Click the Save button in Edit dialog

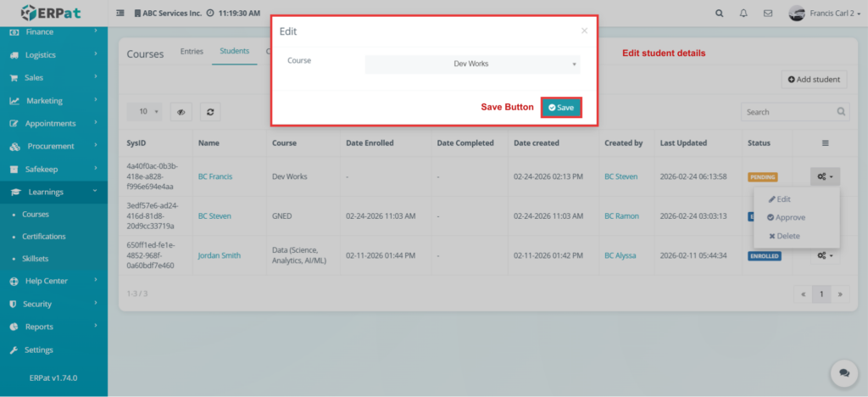tap(561, 108)
